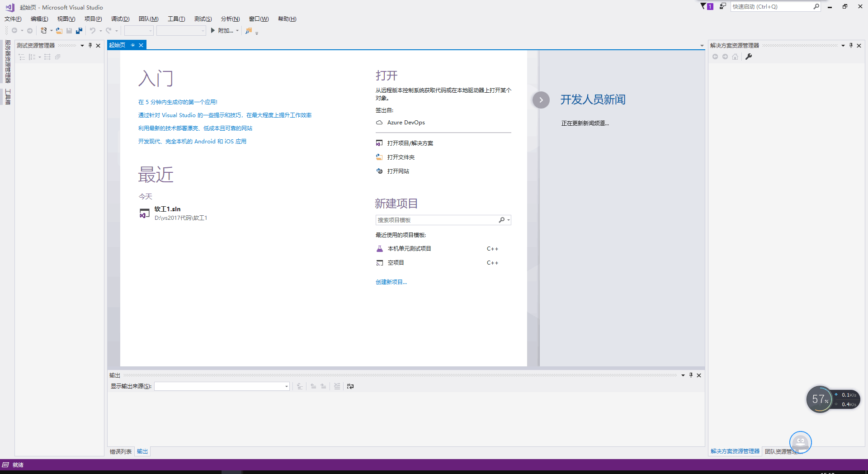This screenshot has height=474, width=868.
Task: Switch to the 错误列表 tab
Action: point(121,451)
